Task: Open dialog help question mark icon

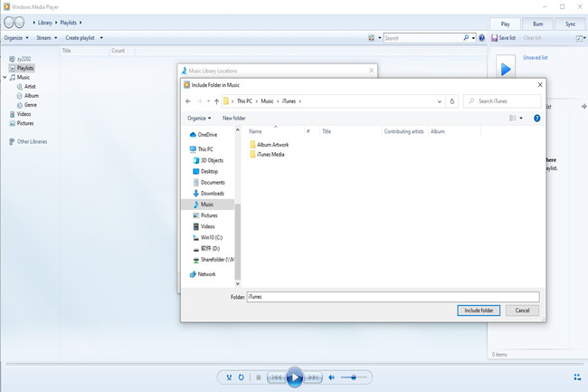Action: (x=537, y=119)
